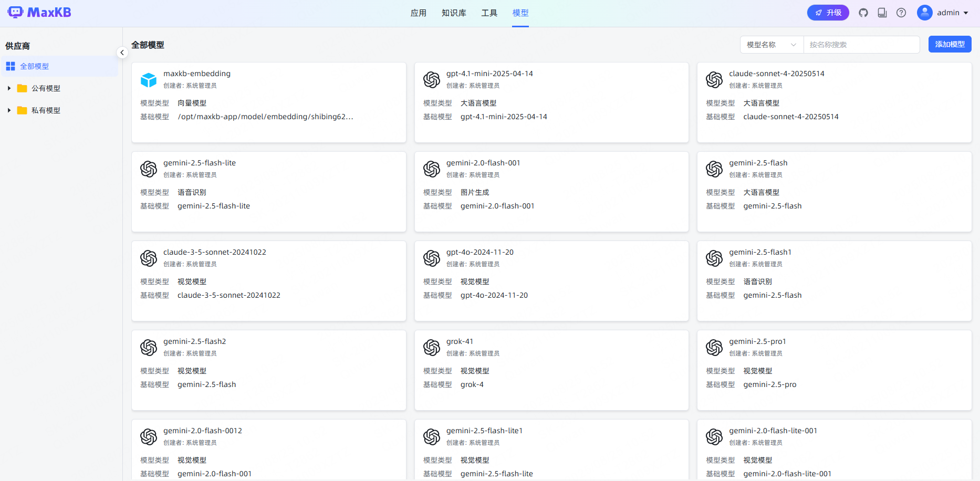Click the 图片生成 model type value
980x481 pixels.
tap(475, 192)
